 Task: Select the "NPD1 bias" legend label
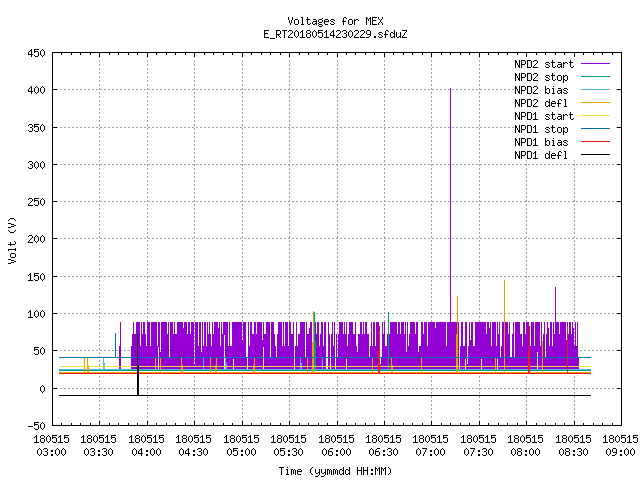coord(541,142)
